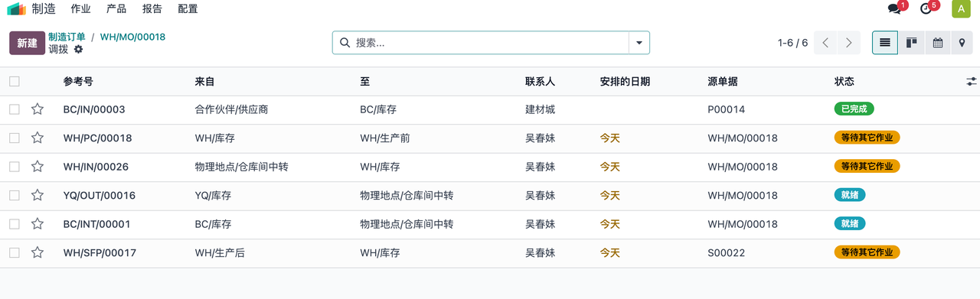The image size is (980, 299).
Task: Open the Odoo home apps icon
Action: coord(16,9)
